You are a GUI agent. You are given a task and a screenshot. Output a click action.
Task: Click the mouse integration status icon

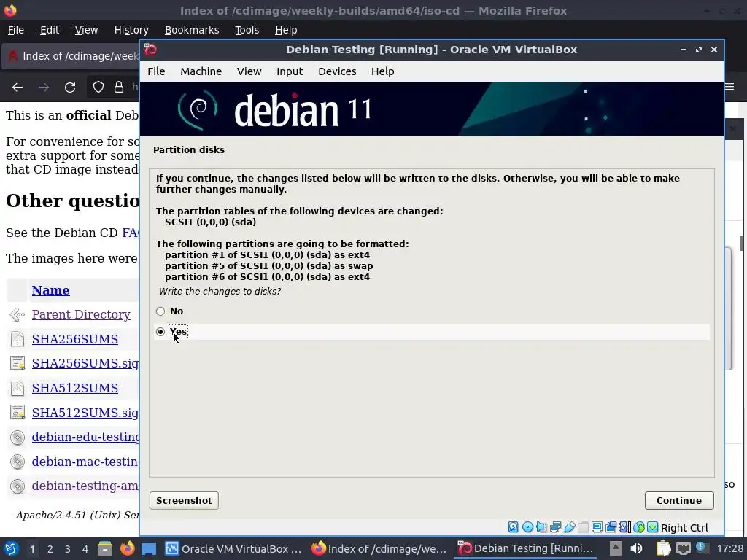coord(639,527)
